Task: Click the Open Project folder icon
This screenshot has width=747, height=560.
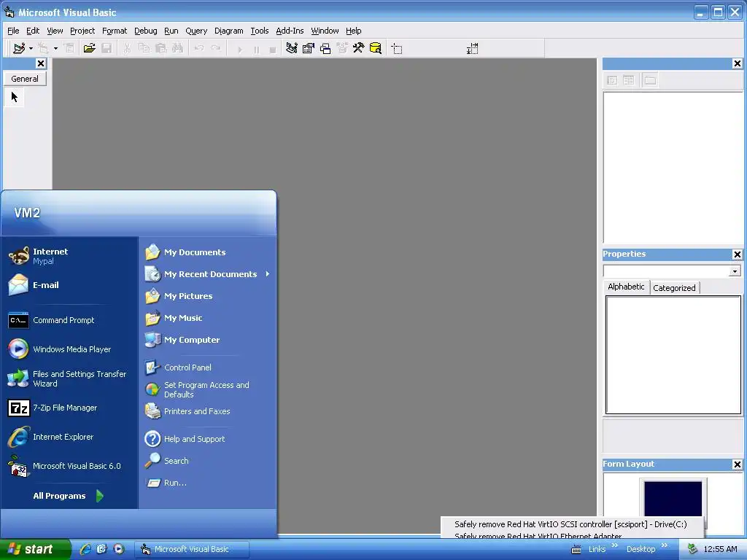Action: 89,48
